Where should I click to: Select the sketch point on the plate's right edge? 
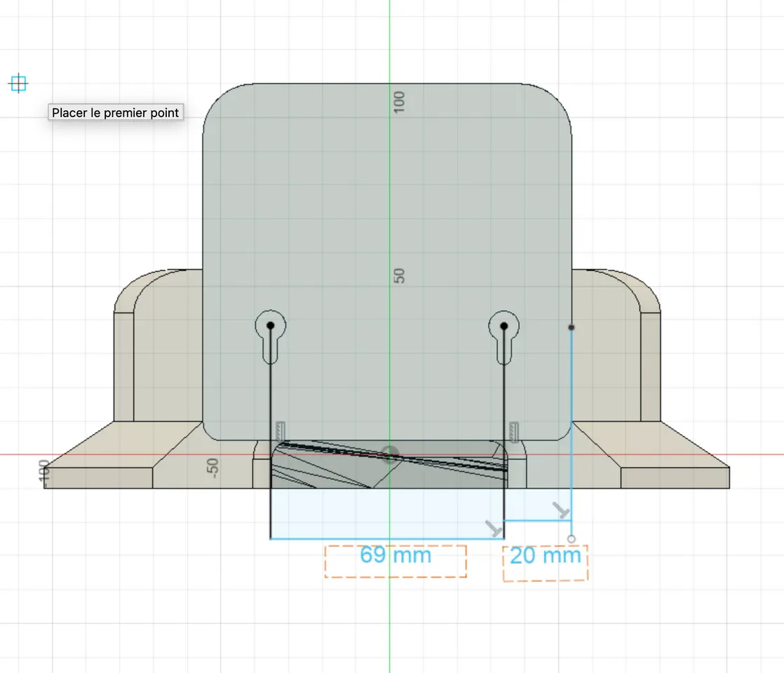(x=572, y=327)
